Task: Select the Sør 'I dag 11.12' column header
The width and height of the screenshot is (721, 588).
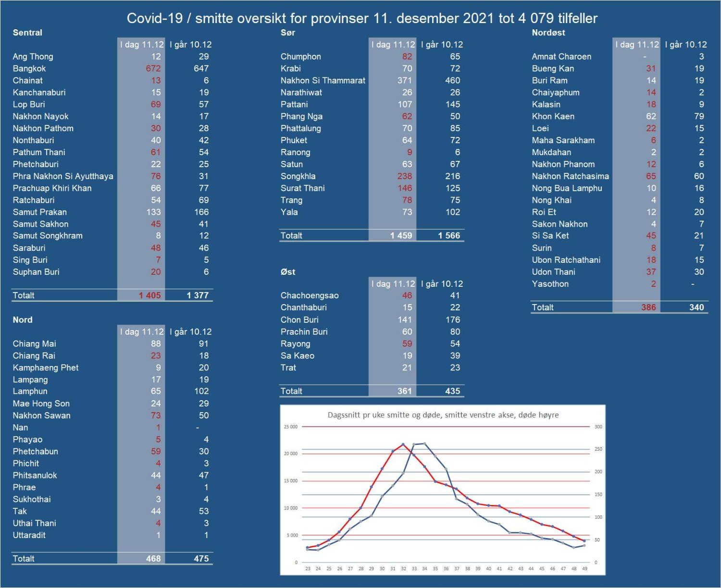Action: [x=393, y=45]
